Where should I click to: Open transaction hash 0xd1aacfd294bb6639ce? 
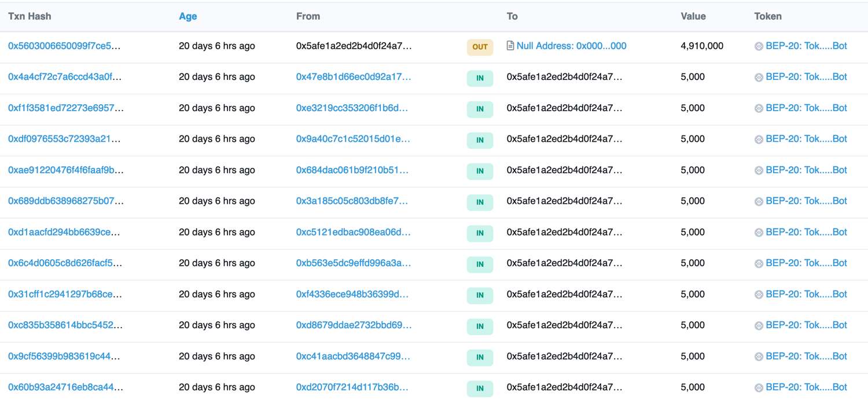coord(64,232)
